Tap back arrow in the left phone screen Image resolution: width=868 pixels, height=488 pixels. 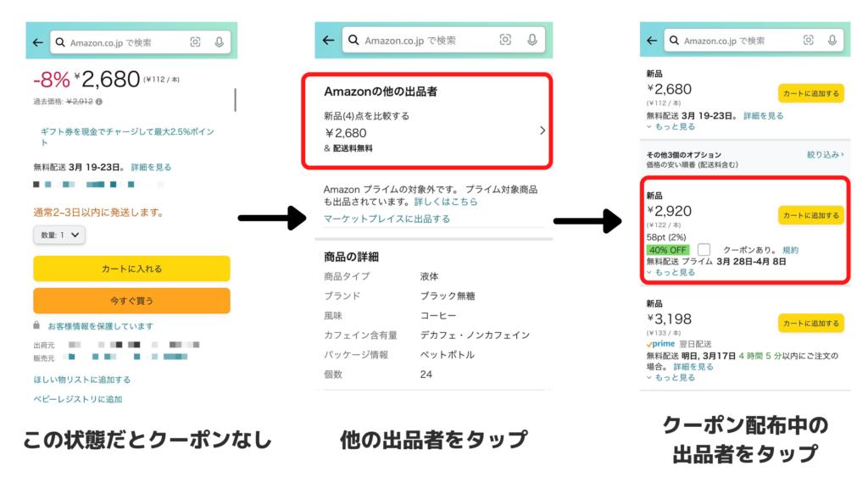click(37, 42)
